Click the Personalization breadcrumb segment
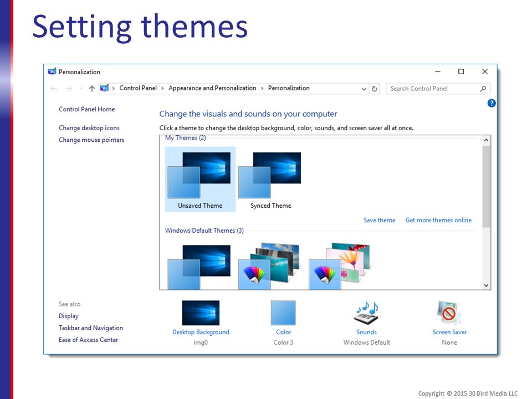Viewport: 532px width, 399px height. [289, 88]
